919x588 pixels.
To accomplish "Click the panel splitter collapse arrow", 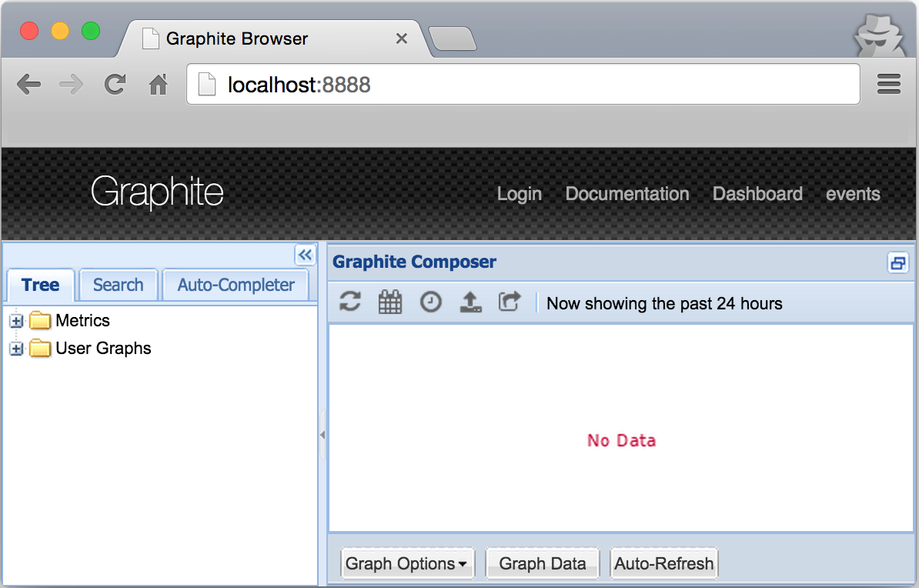I will (x=322, y=435).
